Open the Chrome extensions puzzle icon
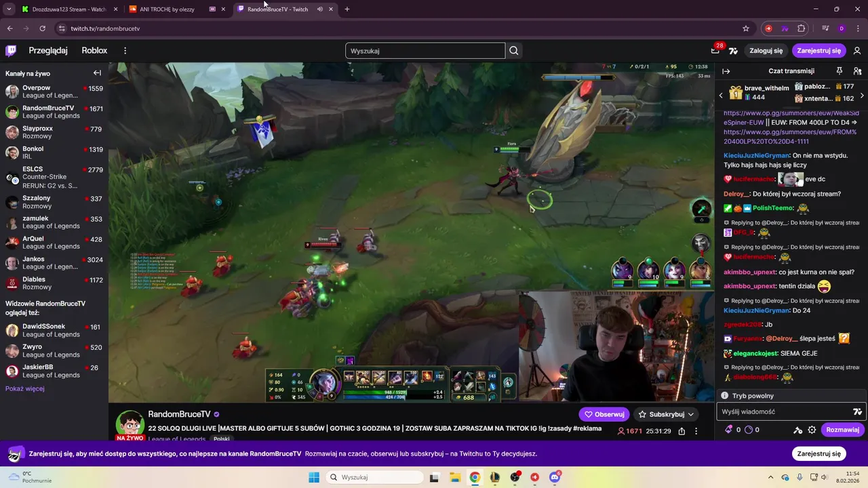The width and height of the screenshot is (868, 488). click(802, 28)
